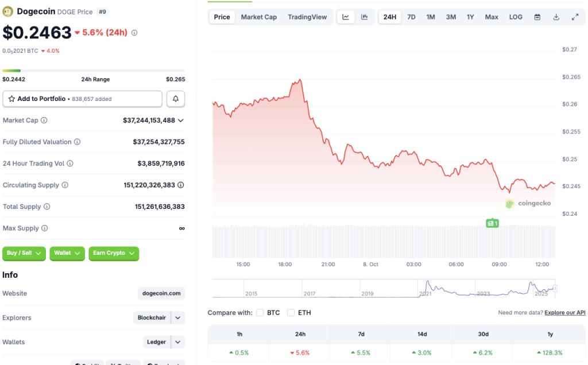Switch to candlestick chart icon
Screen dimensions: 588x365
[x=364, y=17]
